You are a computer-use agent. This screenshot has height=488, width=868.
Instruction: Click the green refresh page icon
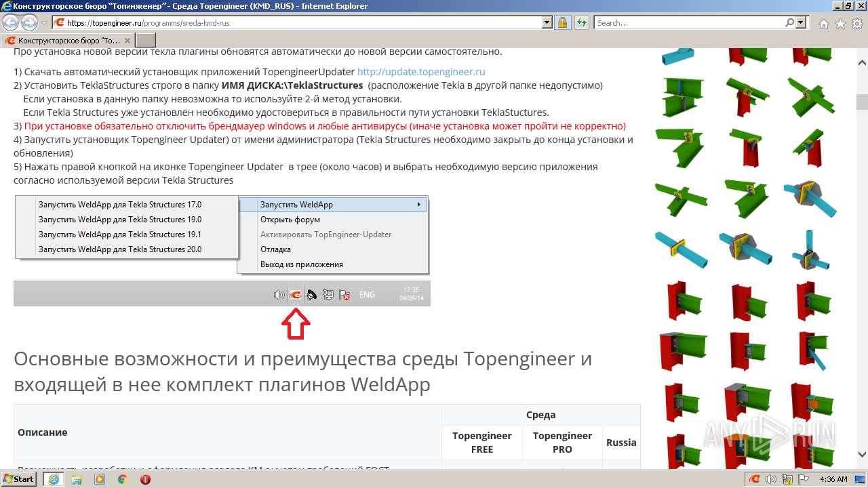[582, 22]
